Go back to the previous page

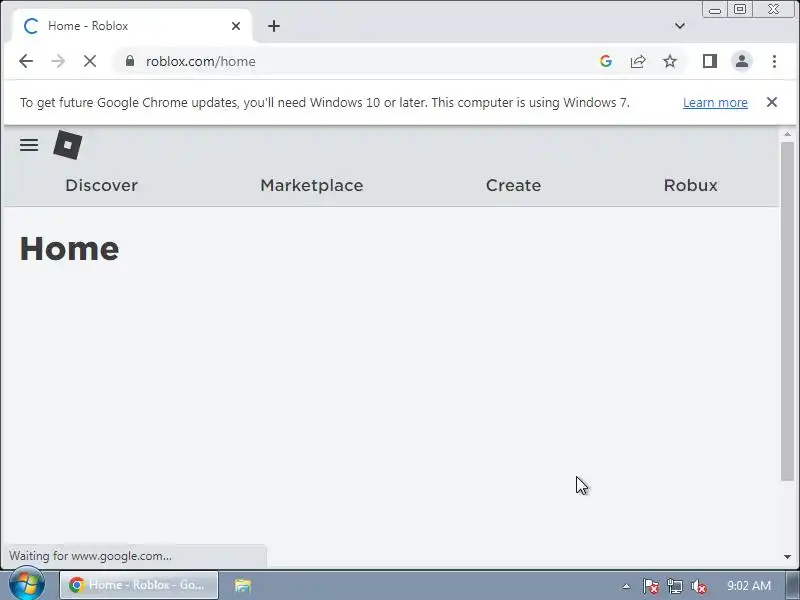[x=26, y=61]
